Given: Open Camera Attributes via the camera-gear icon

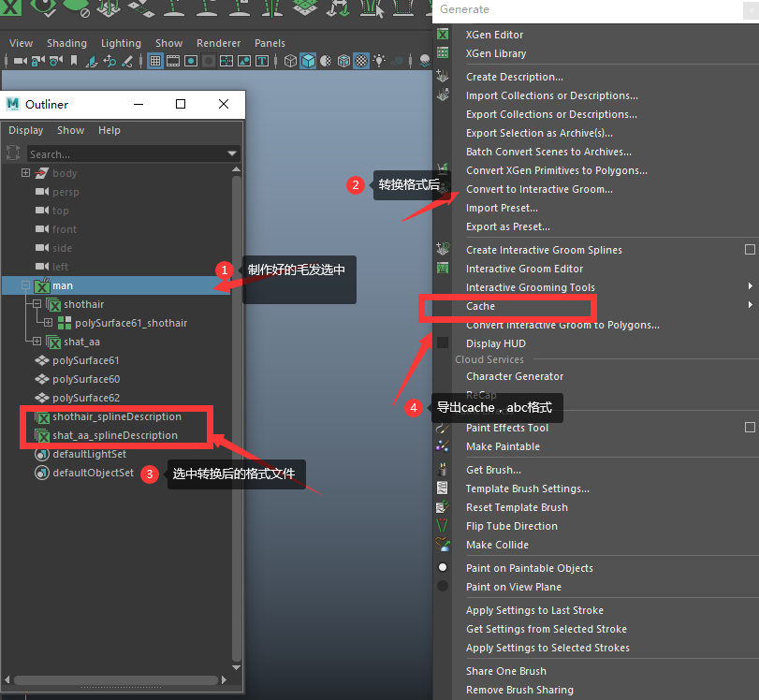Looking at the screenshot, I should coord(56,61).
